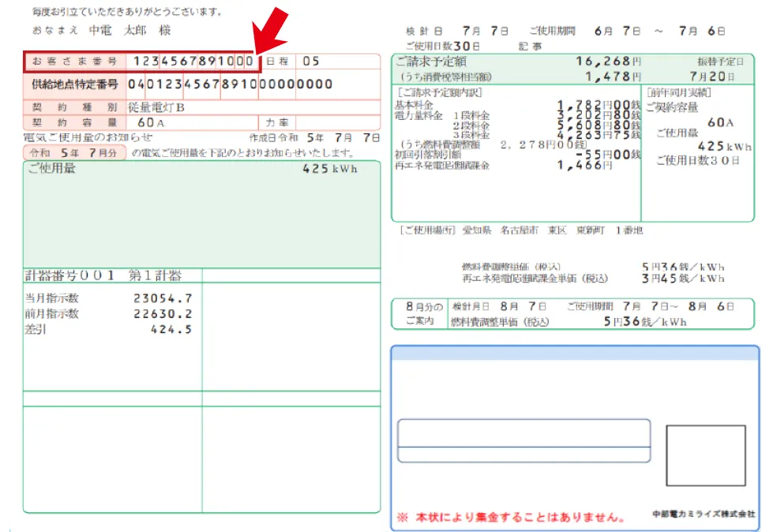The width and height of the screenshot is (762, 532).
Task: Select the おなまえ label
Action: click(55, 30)
